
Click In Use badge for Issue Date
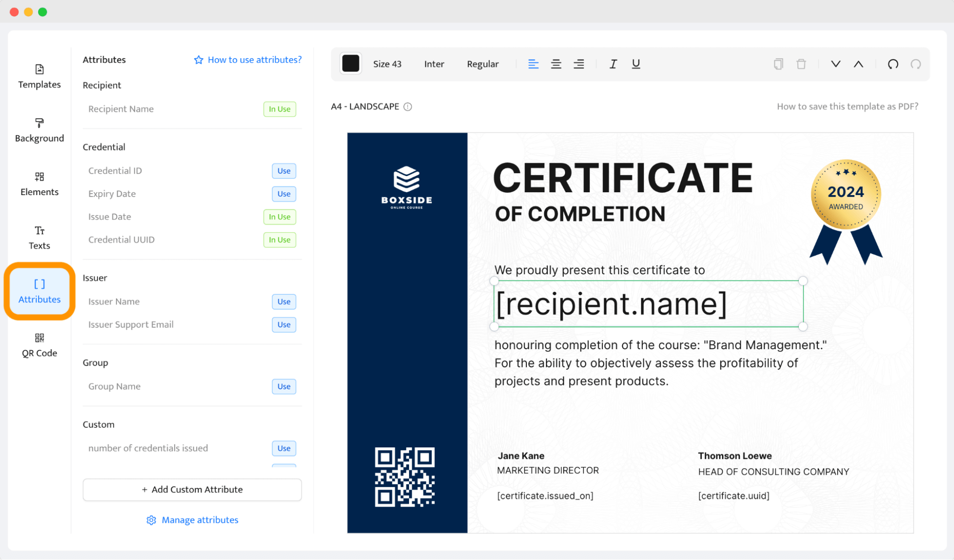coord(280,217)
